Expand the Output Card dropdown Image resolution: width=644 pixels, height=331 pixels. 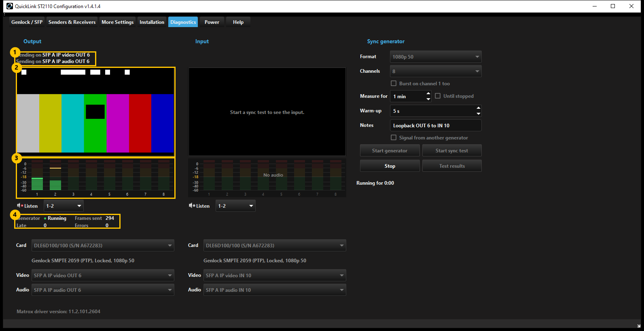(103, 245)
